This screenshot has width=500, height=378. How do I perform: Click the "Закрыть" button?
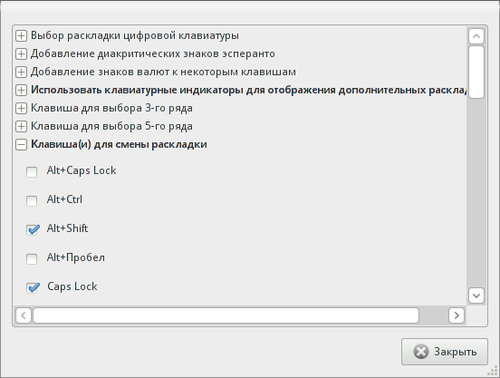444,352
